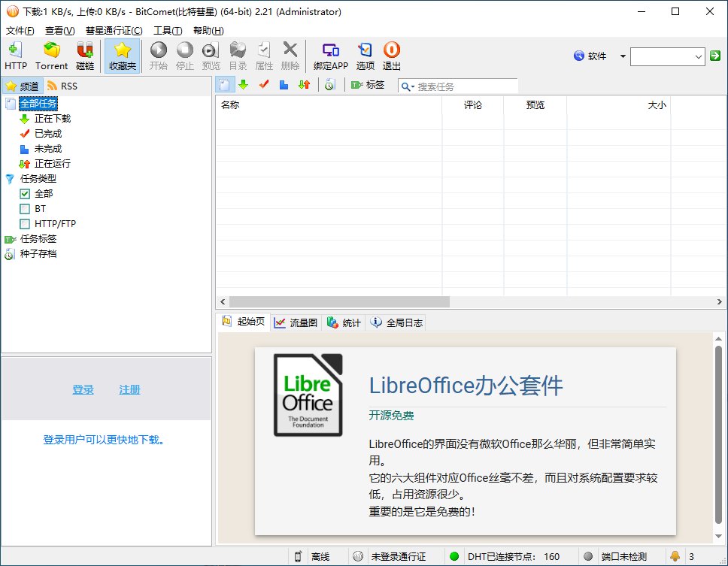Expand the search combo box in toolbar

click(x=698, y=56)
